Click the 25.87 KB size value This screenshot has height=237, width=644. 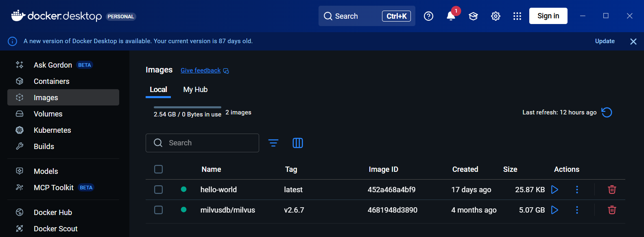pos(530,190)
